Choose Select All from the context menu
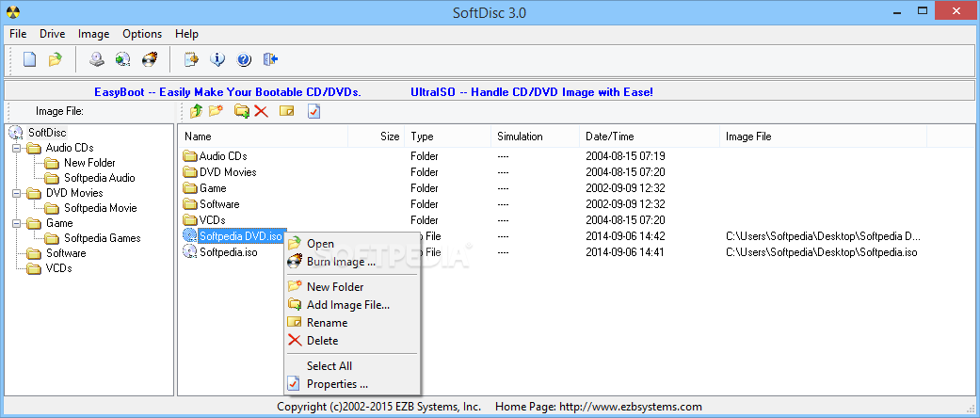Image resolution: width=980 pixels, height=418 pixels. (x=352, y=366)
